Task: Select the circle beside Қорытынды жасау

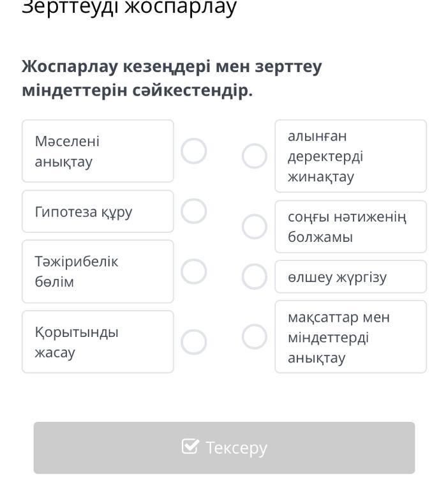Action: (x=193, y=341)
